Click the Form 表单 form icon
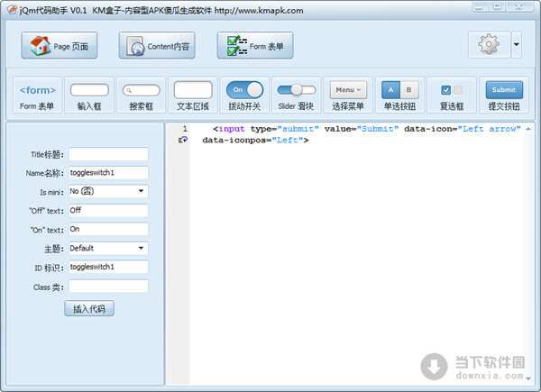 click(x=37, y=95)
